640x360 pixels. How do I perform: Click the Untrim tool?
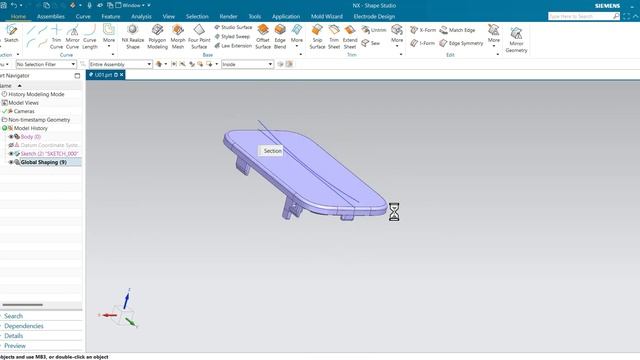[x=374, y=30]
